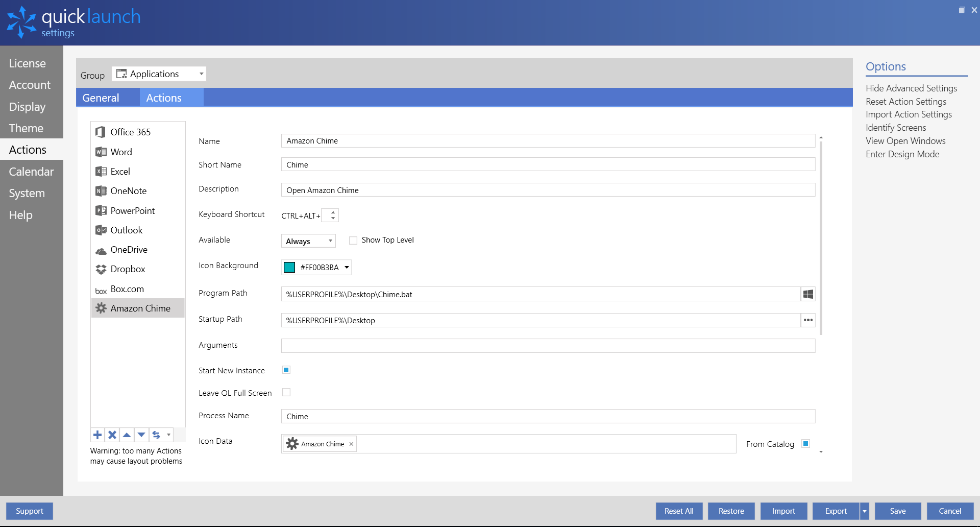Click the Import button

[783, 511]
